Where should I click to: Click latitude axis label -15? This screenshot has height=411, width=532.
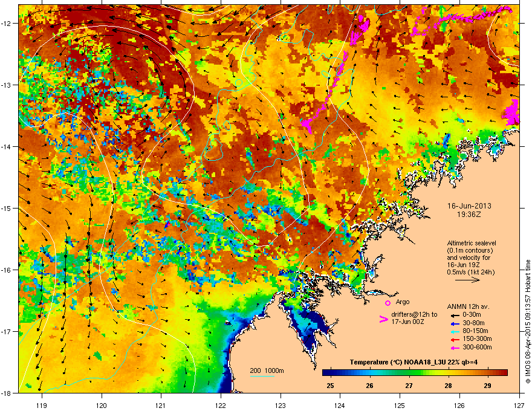point(7,208)
